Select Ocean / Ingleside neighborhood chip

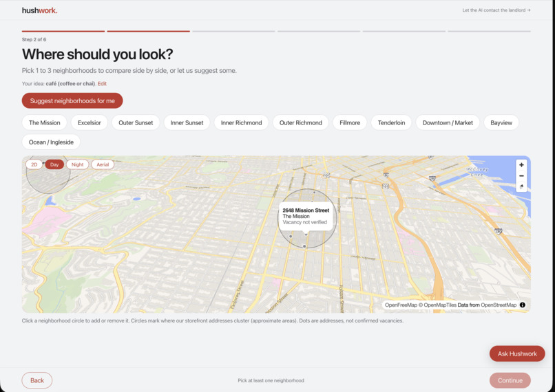tap(51, 142)
